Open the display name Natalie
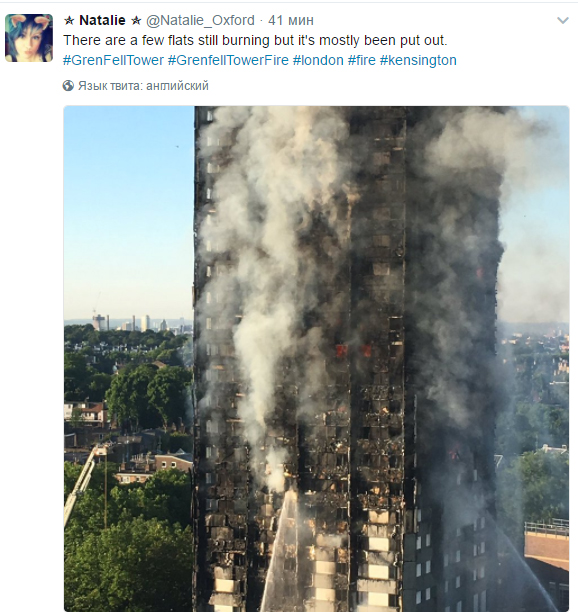Viewport: 578px width, 612px height. (102, 20)
